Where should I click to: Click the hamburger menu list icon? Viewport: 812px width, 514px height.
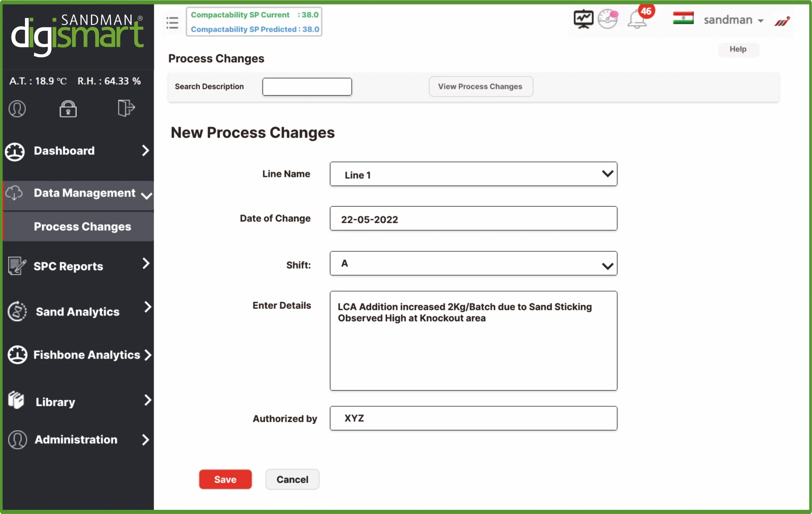pos(172,23)
